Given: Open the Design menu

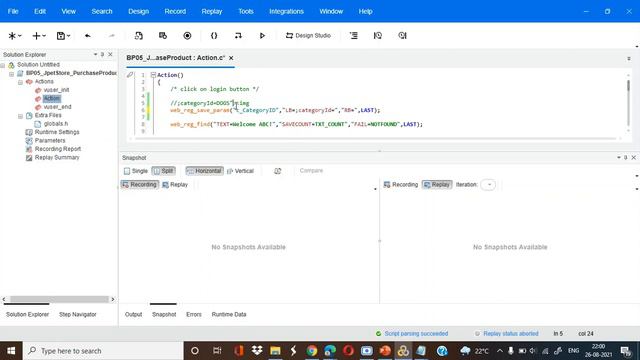Looking at the screenshot, I should coord(138,11).
